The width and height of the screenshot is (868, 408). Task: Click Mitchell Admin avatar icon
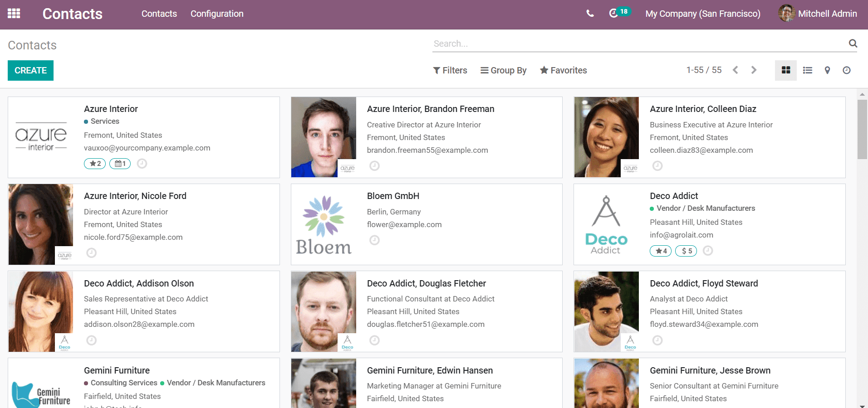[x=786, y=14]
